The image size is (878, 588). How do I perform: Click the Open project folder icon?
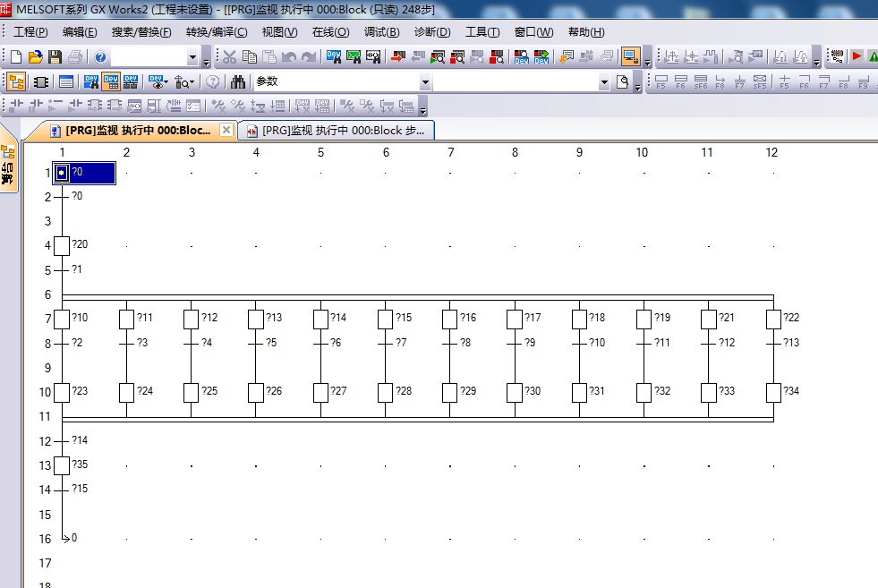coord(35,57)
